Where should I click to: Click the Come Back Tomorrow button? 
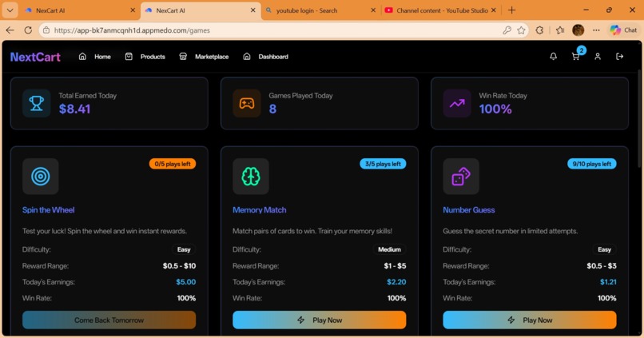click(109, 320)
